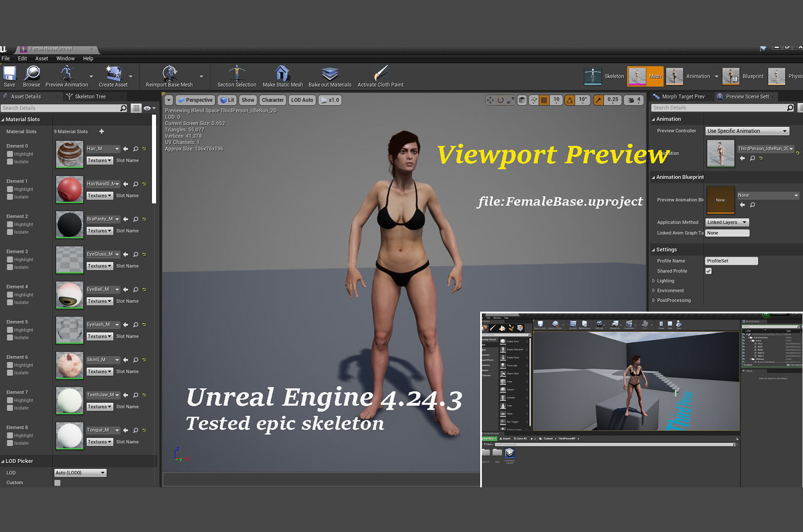Viewport: 803px width, 532px height.
Task: Click the x1.0 playback speed button
Action: [330, 100]
